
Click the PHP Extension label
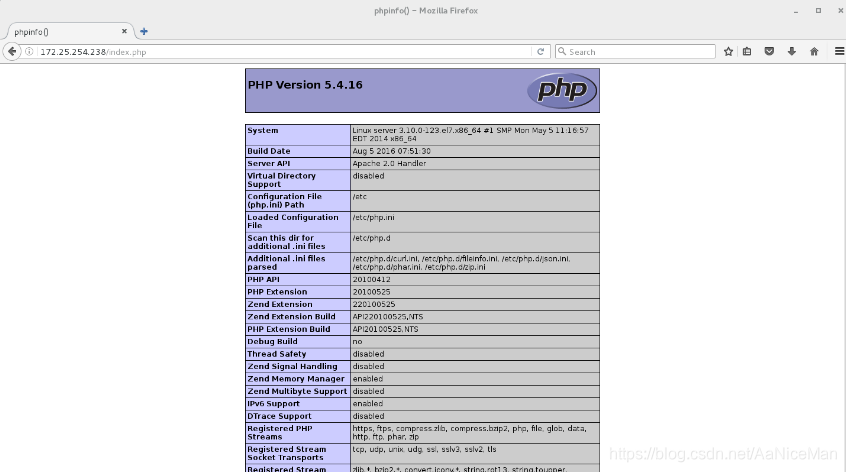click(x=277, y=292)
